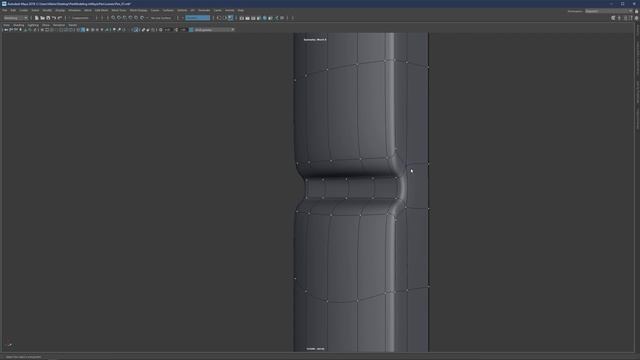Viewport: 640px width, 360px height.
Task: Open Render Settings icon
Action: pyautogui.click(x=259, y=18)
